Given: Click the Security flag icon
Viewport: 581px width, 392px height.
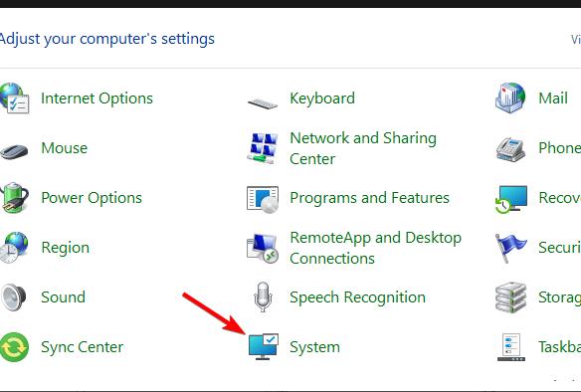Looking at the screenshot, I should 510,248.
